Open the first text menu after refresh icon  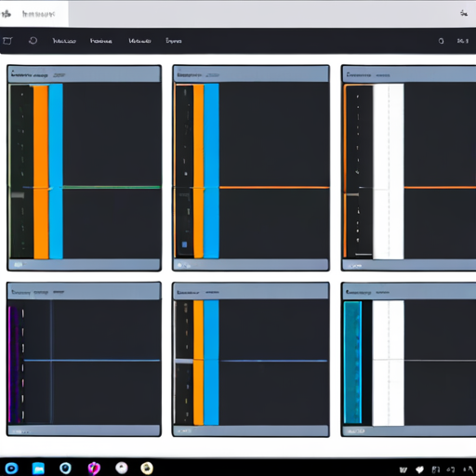point(64,41)
